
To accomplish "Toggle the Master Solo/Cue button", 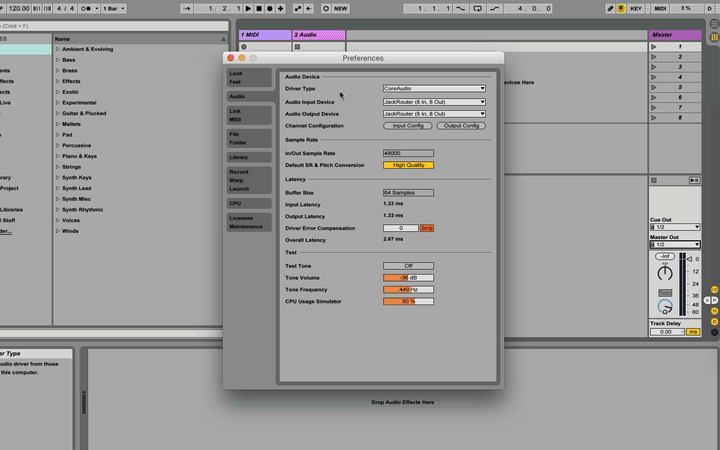I will 665,292.
